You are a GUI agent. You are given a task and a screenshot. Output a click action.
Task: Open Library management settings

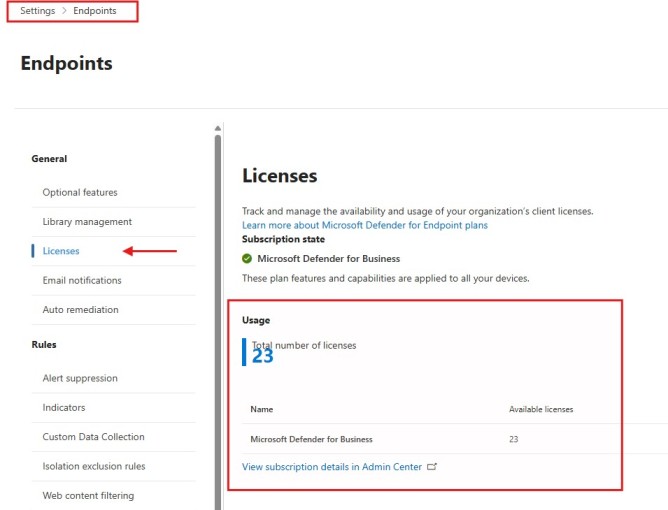[87, 222]
